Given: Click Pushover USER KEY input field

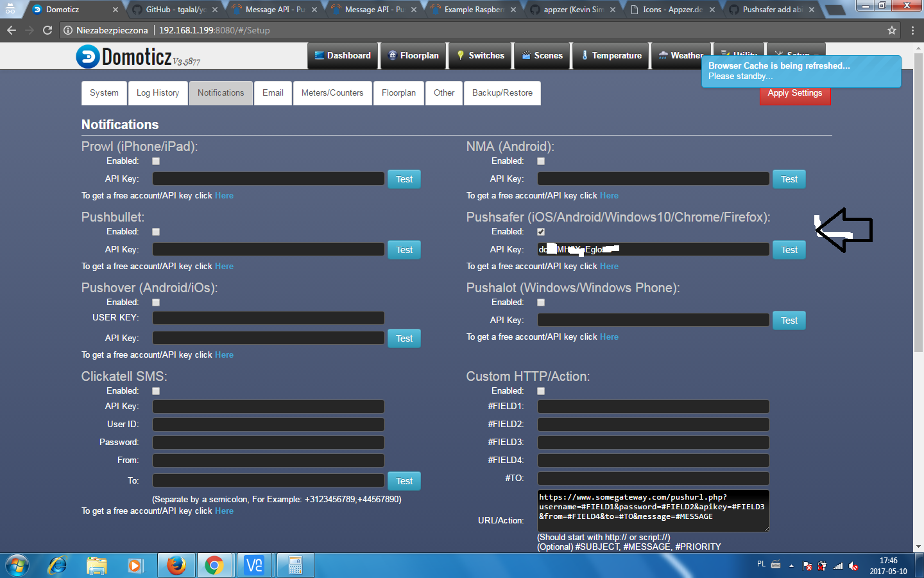Looking at the screenshot, I should [x=268, y=318].
